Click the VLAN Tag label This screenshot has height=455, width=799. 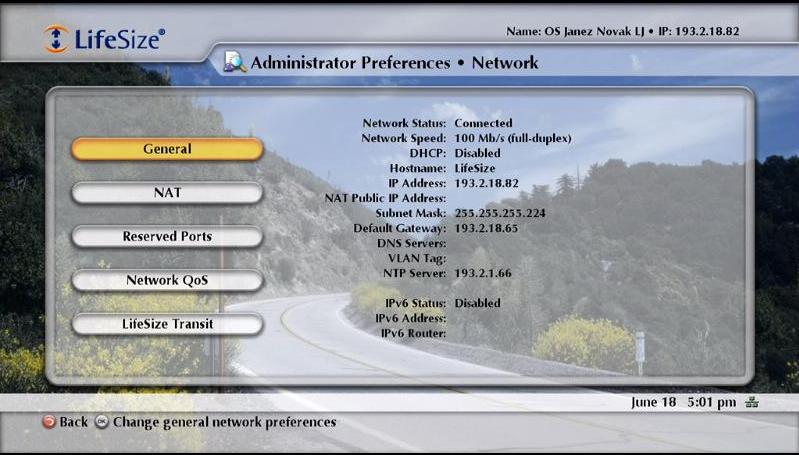[417, 258]
